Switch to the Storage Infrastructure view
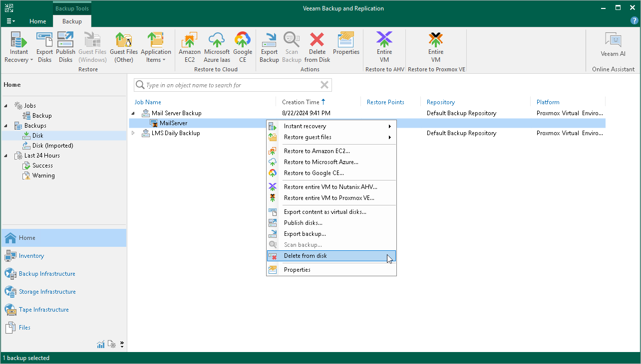 pyautogui.click(x=63, y=292)
